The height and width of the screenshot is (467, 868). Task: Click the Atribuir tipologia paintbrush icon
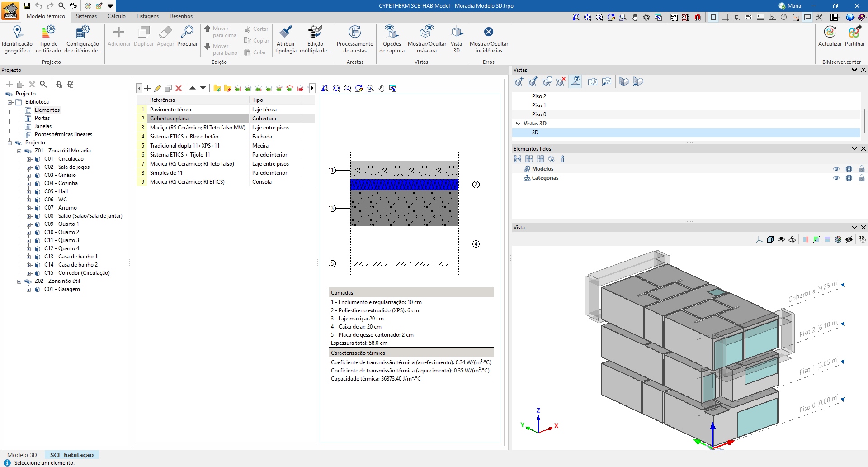coord(285,32)
